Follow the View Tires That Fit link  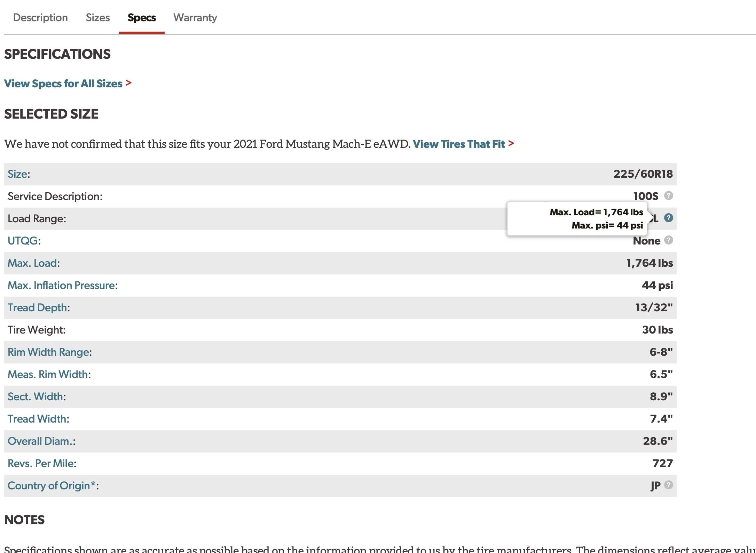463,144
